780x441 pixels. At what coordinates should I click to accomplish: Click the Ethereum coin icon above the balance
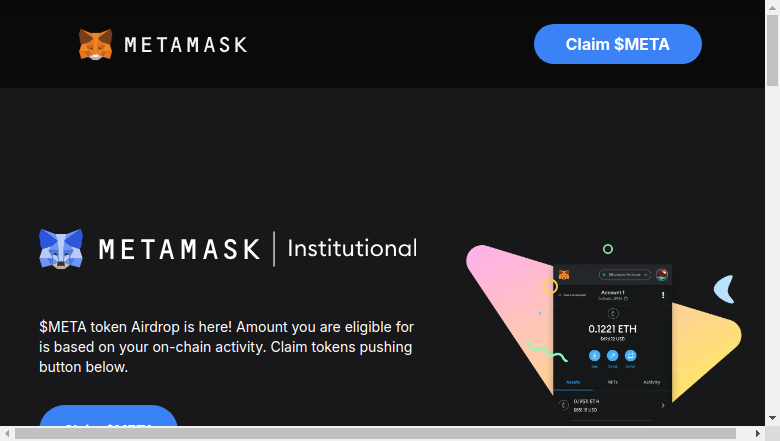pyautogui.click(x=613, y=313)
